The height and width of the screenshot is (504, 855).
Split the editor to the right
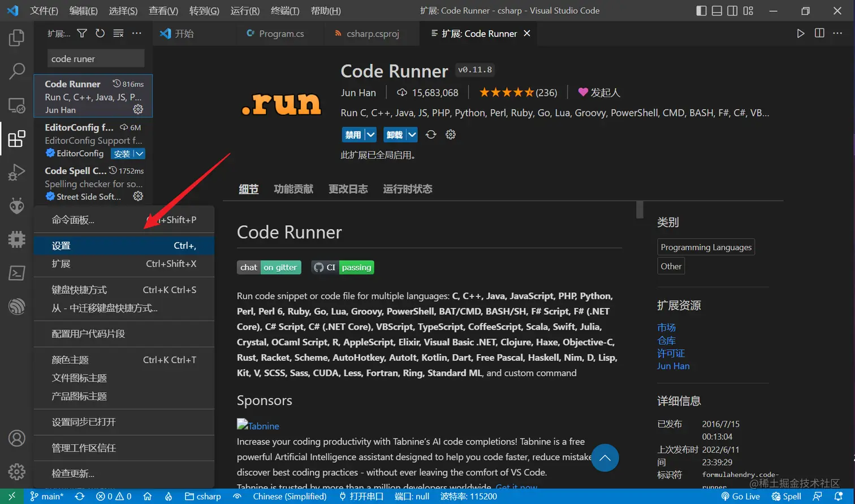pyautogui.click(x=819, y=33)
